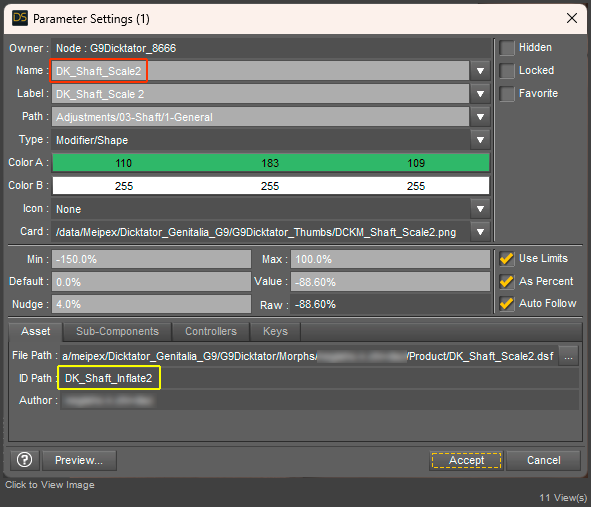Open the Label field dropdown arrow
Image resolution: width=591 pixels, height=507 pixels.
click(480, 94)
